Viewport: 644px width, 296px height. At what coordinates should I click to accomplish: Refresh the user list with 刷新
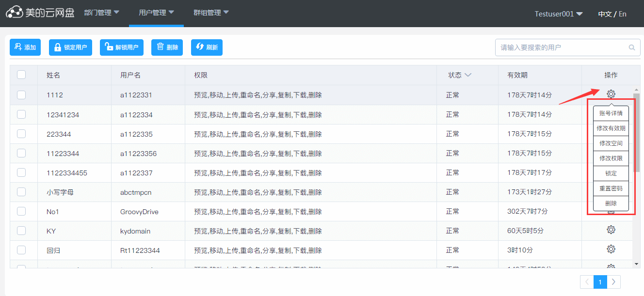(207, 47)
